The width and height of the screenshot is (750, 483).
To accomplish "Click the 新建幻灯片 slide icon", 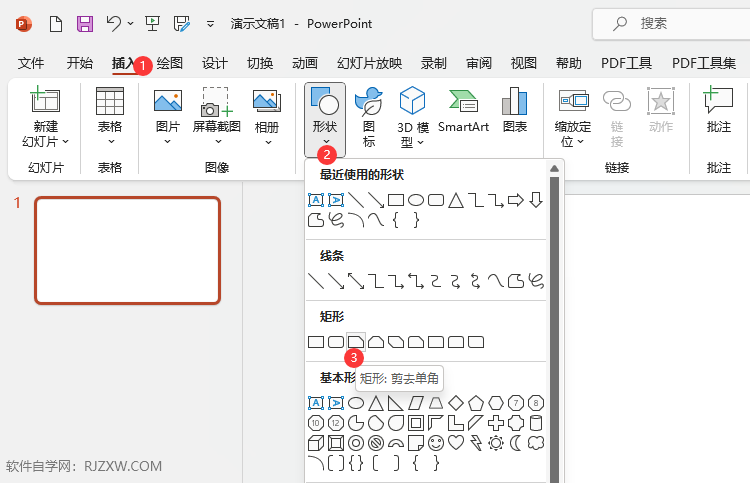I will pos(45,99).
